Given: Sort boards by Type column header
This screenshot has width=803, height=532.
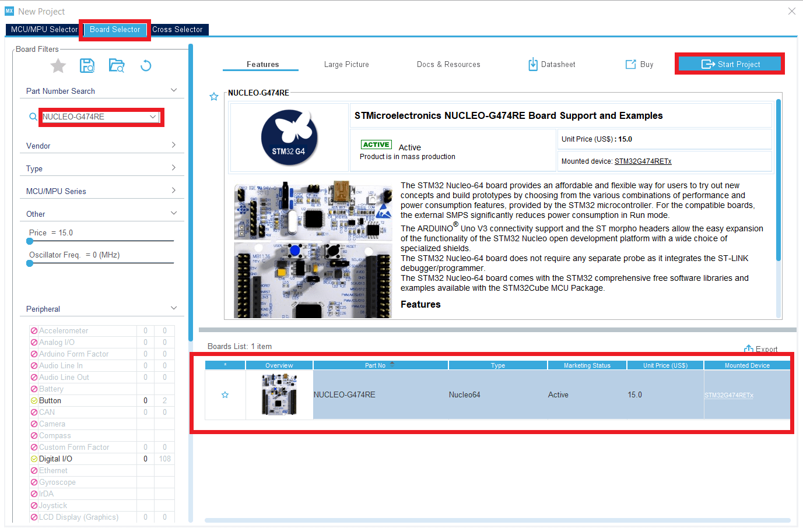Looking at the screenshot, I should click(x=498, y=365).
